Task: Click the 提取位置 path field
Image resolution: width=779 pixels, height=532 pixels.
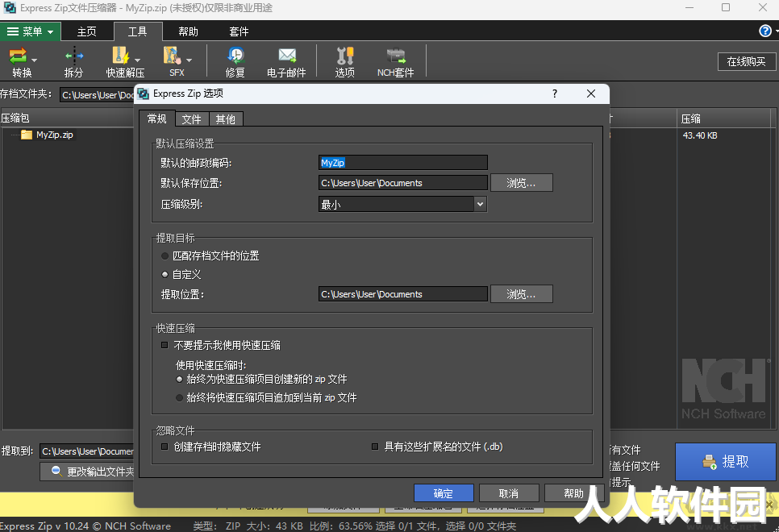Action: point(403,294)
